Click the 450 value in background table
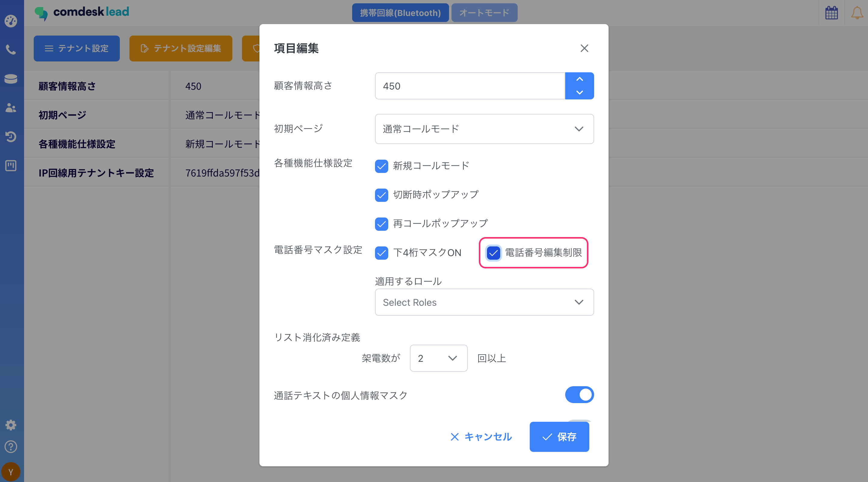 [x=193, y=86]
